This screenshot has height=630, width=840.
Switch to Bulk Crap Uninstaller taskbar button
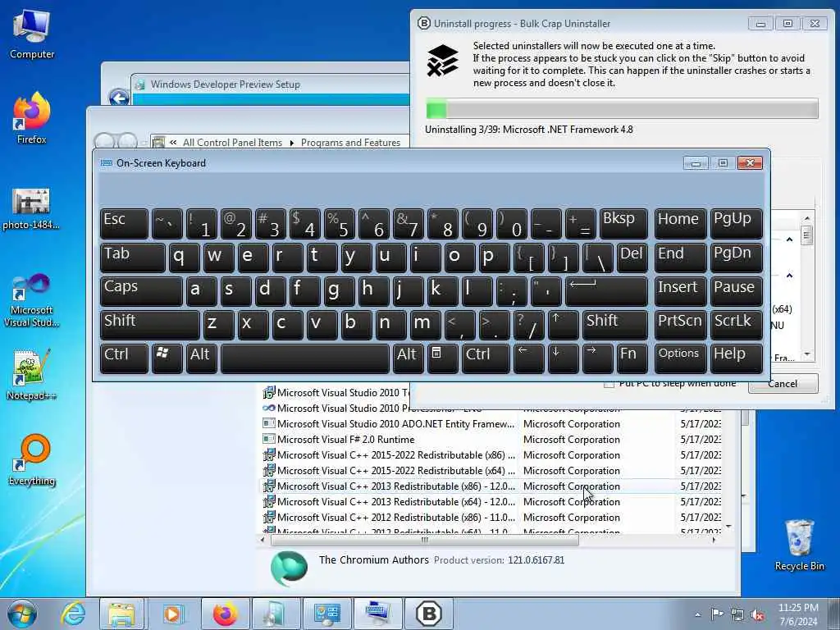tap(428, 614)
